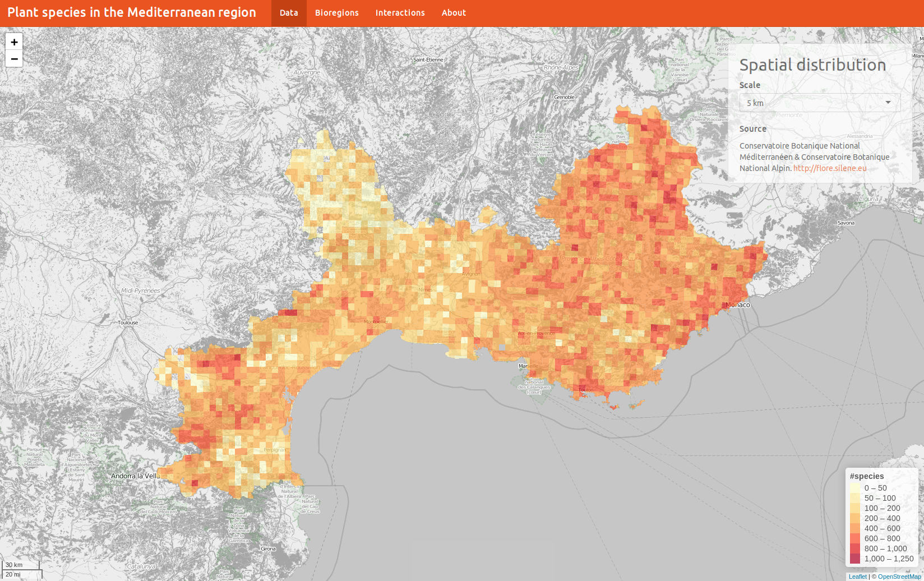
Task: Click the site title 'Plant species in the Mediterranean region'
Action: coord(132,12)
